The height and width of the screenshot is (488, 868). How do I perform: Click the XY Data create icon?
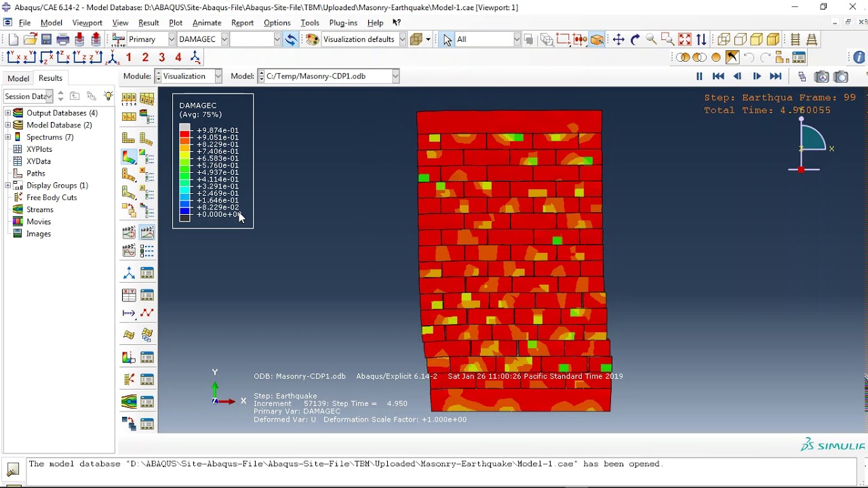tap(129, 295)
